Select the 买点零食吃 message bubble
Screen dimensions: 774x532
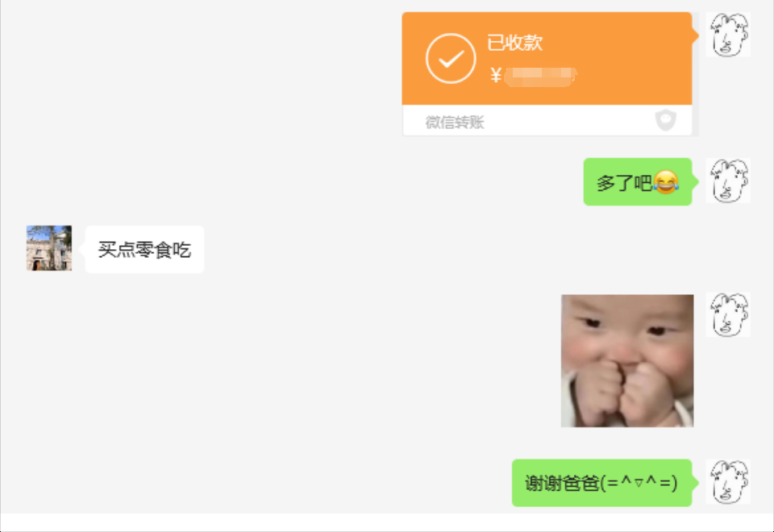coord(144,249)
